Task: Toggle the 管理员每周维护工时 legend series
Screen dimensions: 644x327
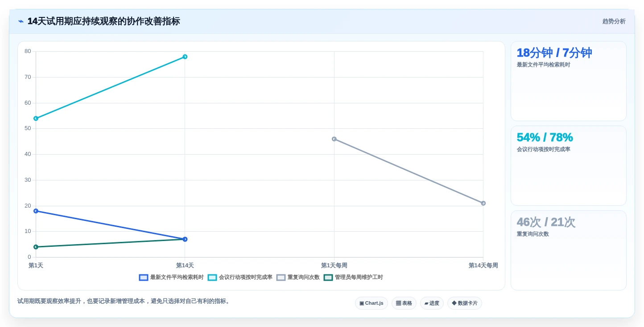Action: [x=353, y=277]
